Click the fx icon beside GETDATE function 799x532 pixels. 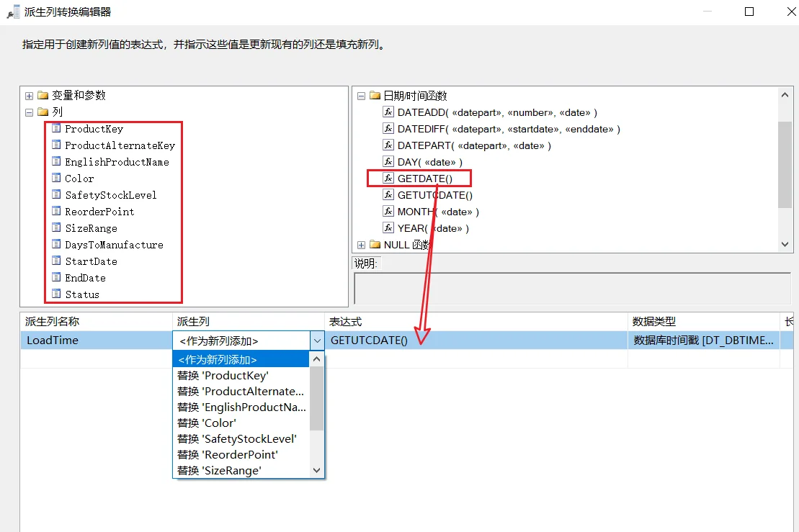[x=388, y=179]
